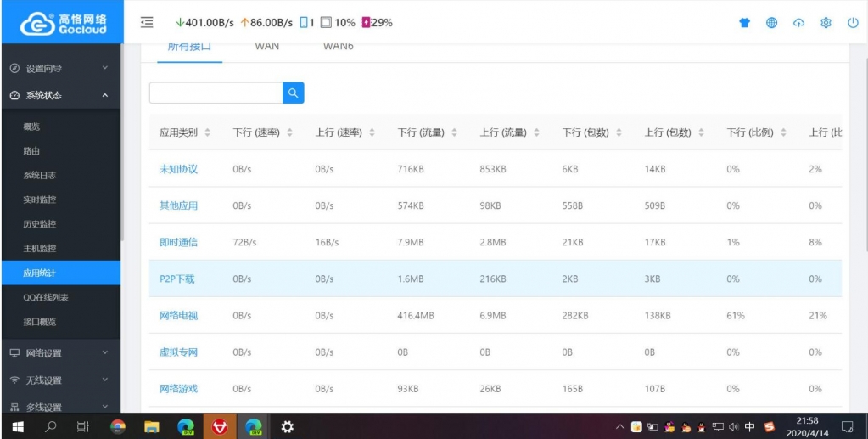Open the P2P下载 link
Viewport: 868px width, 439px height.
[x=177, y=279]
